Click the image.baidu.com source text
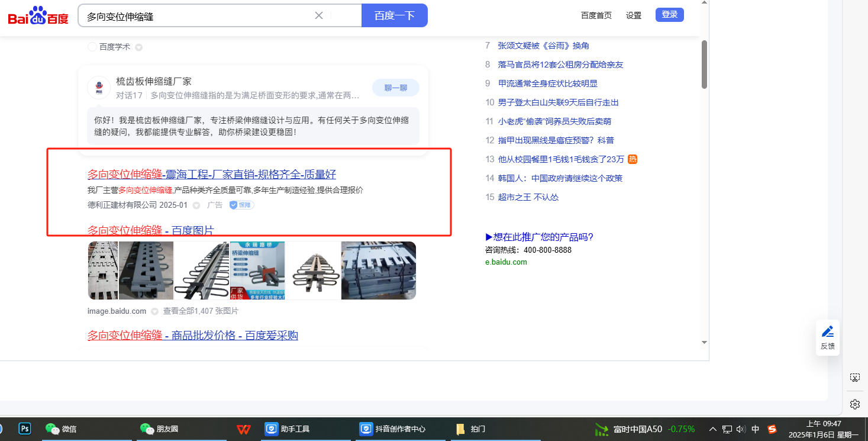The height and width of the screenshot is (441, 868). pyautogui.click(x=117, y=311)
